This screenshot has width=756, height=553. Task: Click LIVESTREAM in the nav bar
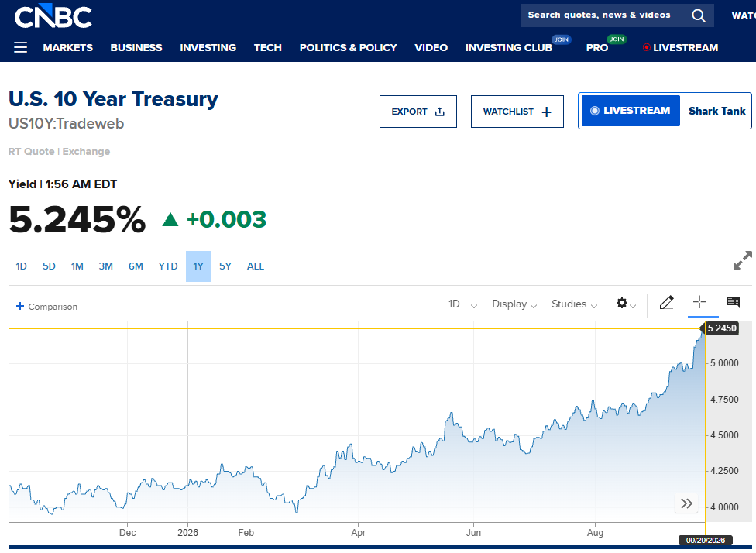[x=680, y=48]
